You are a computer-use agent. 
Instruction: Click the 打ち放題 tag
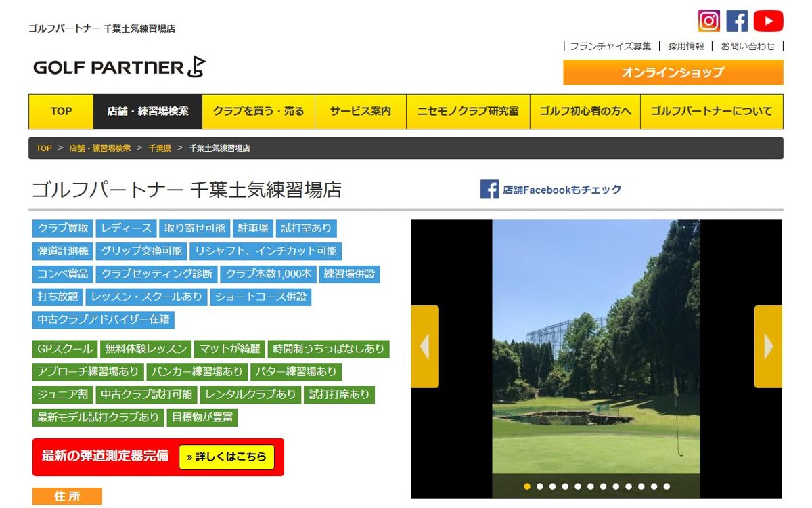coord(58,297)
